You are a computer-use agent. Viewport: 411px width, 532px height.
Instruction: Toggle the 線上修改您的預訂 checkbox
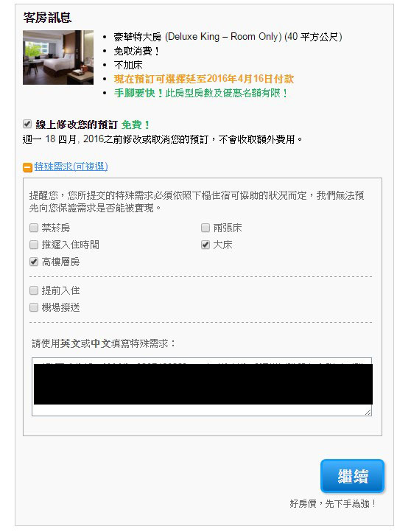point(27,125)
